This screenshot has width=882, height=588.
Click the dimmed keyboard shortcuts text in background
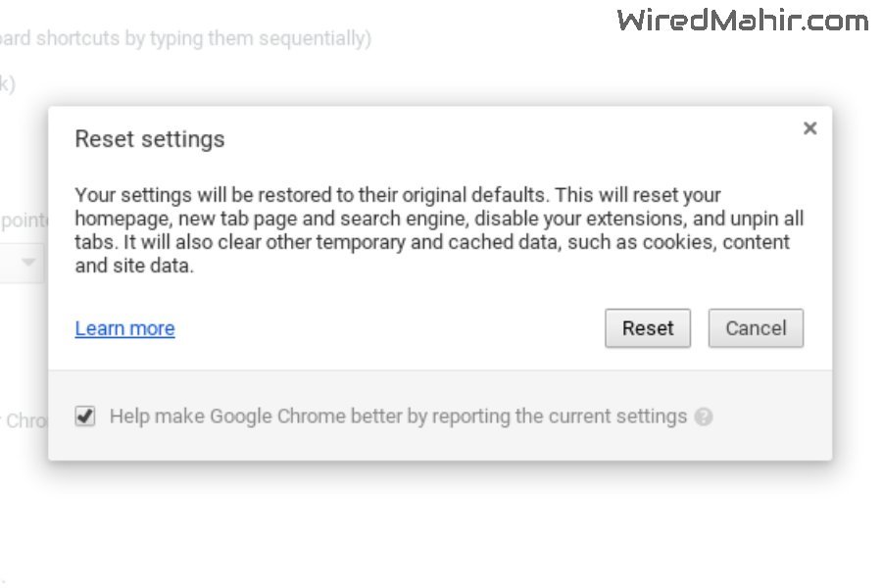185,38
